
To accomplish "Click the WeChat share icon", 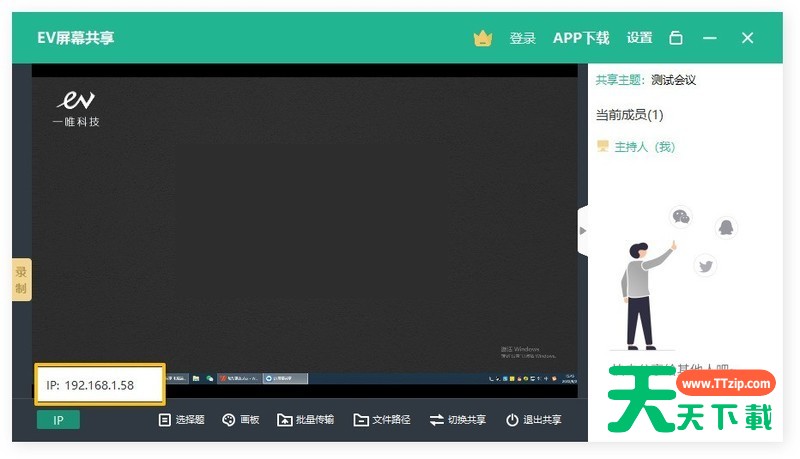I will coord(681,216).
